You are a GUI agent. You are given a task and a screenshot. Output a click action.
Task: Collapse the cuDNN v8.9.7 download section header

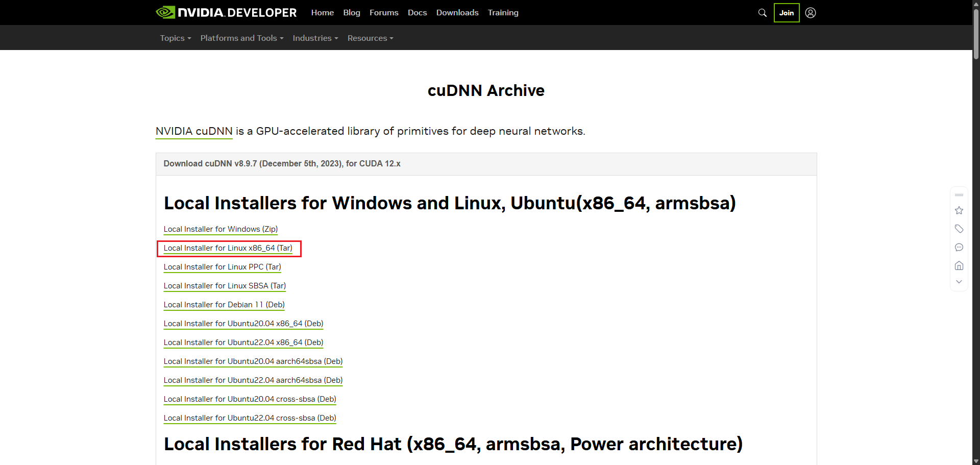[486, 164]
